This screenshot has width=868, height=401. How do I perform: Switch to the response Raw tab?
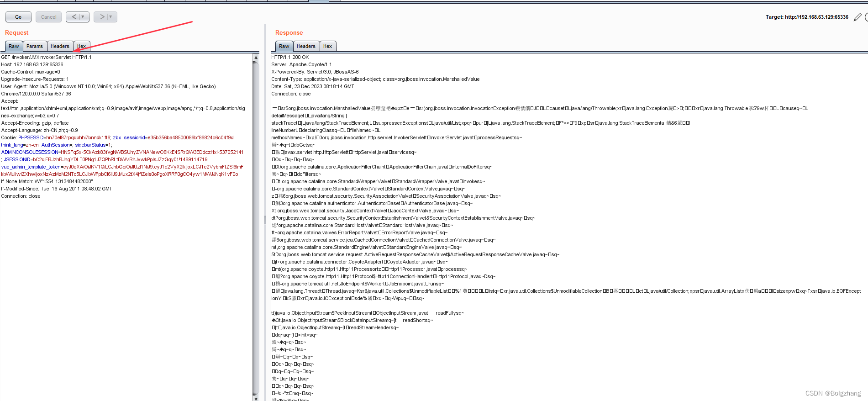point(284,46)
